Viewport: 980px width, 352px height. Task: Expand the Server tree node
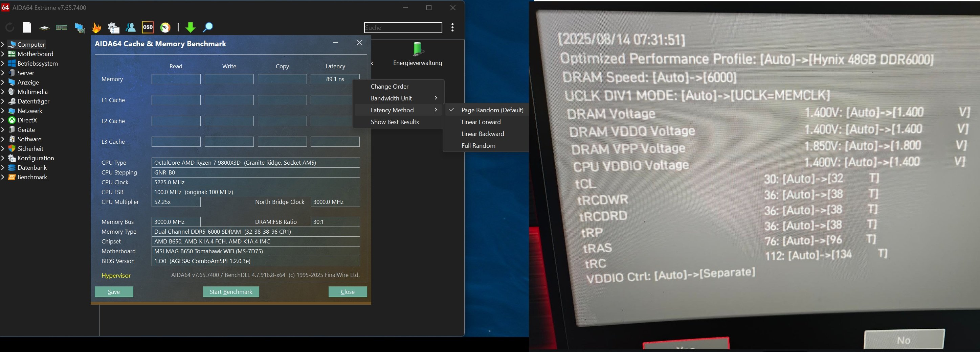click(x=3, y=73)
